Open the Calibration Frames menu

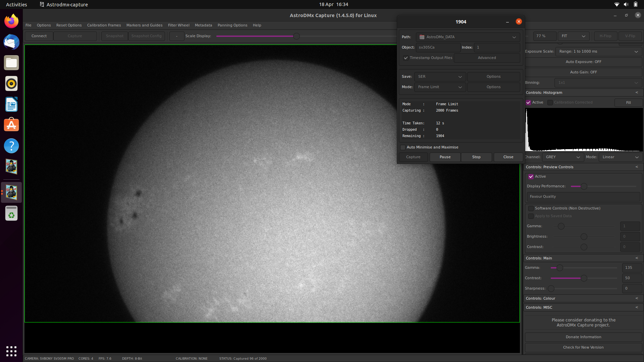point(104,25)
